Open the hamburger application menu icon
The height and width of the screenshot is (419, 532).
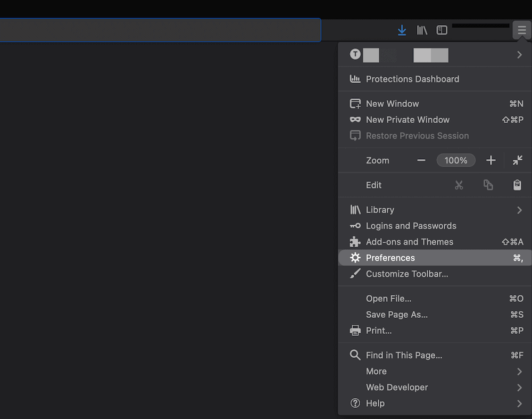point(521,30)
